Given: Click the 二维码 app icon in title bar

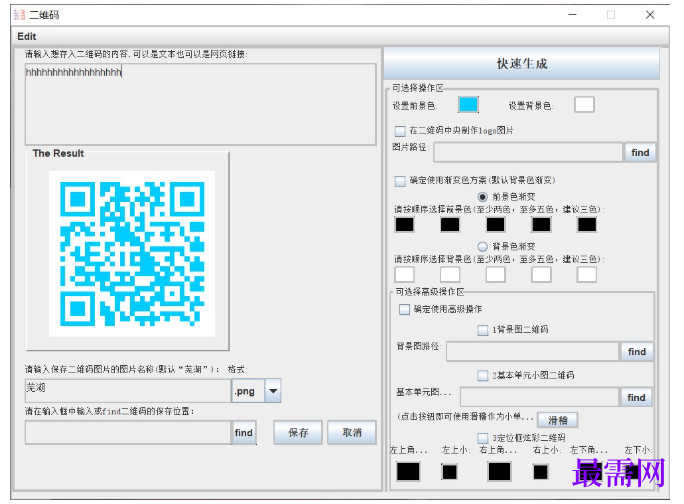Looking at the screenshot, I should [19, 15].
